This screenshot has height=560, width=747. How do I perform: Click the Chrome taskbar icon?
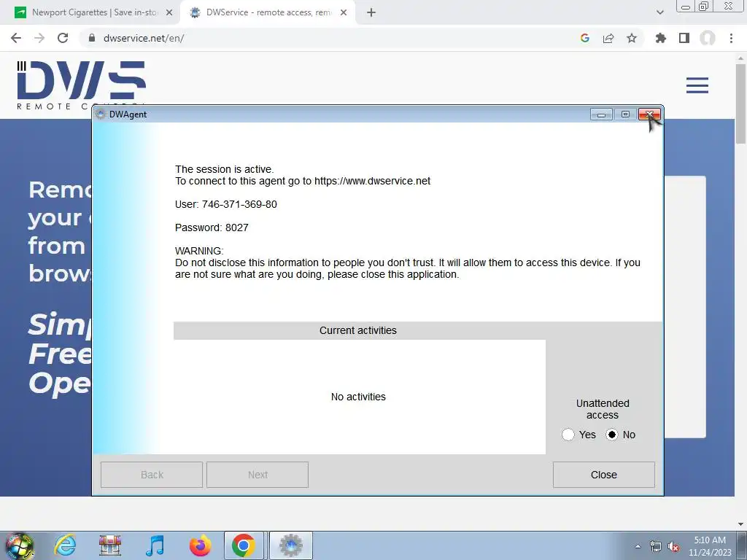tap(244, 545)
